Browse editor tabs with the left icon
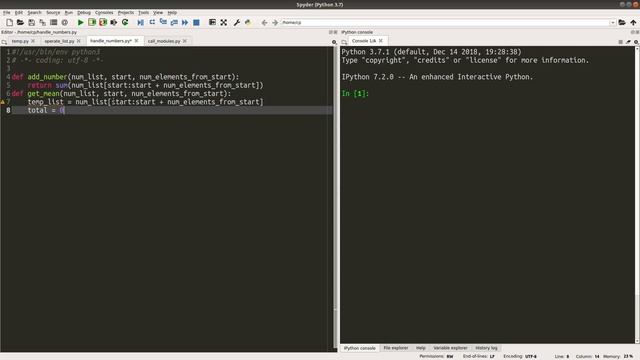The image size is (640, 360). click(4, 42)
